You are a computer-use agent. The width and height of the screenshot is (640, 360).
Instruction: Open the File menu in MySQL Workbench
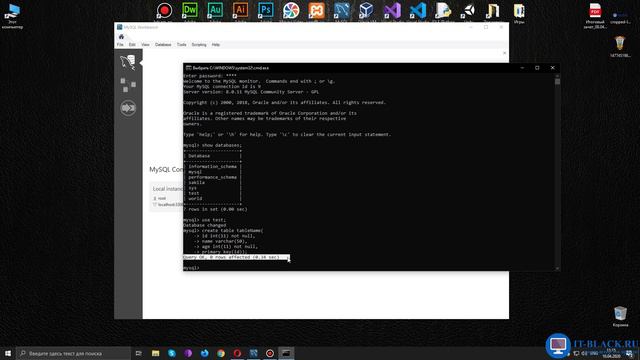click(x=120, y=44)
